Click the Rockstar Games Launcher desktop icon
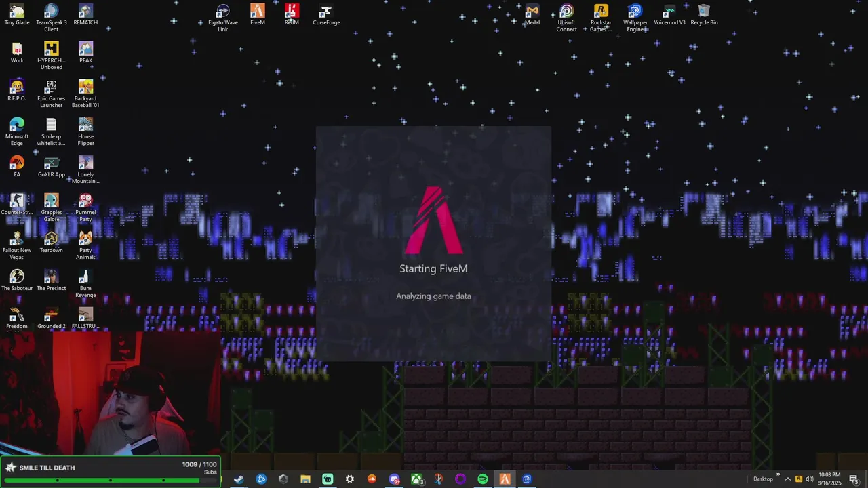This screenshot has height=488, width=868. [601, 18]
